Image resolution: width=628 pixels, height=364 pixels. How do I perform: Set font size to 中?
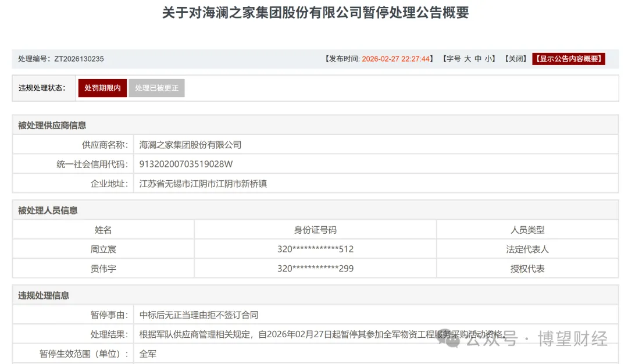click(x=478, y=59)
